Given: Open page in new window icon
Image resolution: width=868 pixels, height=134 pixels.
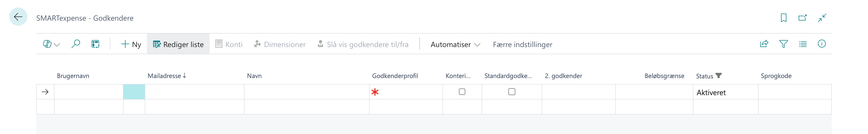Looking at the screenshot, I should pyautogui.click(x=803, y=18).
